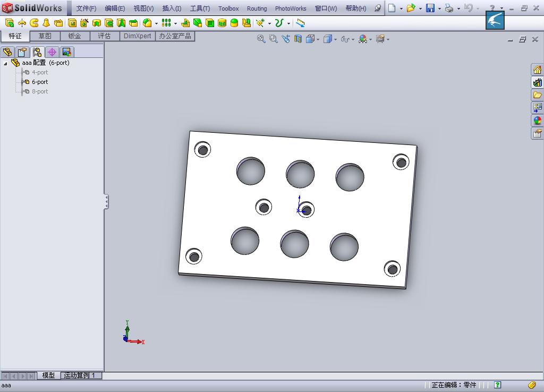
Task: Open the 文件(F) menu
Action: [87, 8]
